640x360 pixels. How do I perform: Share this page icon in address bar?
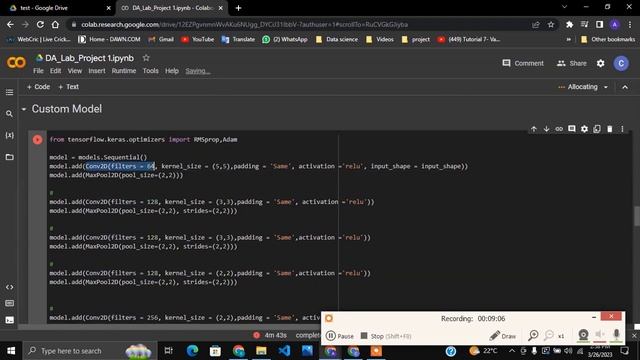pyautogui.click(x=536, y=24)
